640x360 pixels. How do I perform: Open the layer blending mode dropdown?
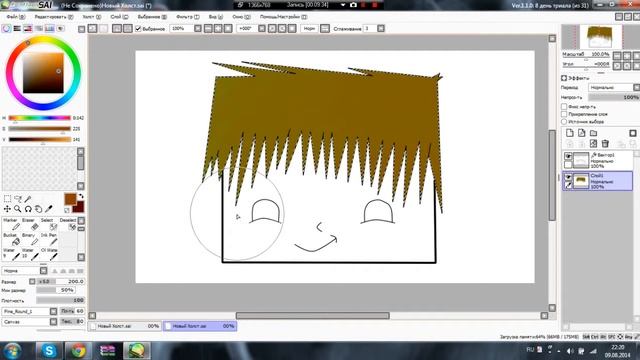click(x=613, y=87)
